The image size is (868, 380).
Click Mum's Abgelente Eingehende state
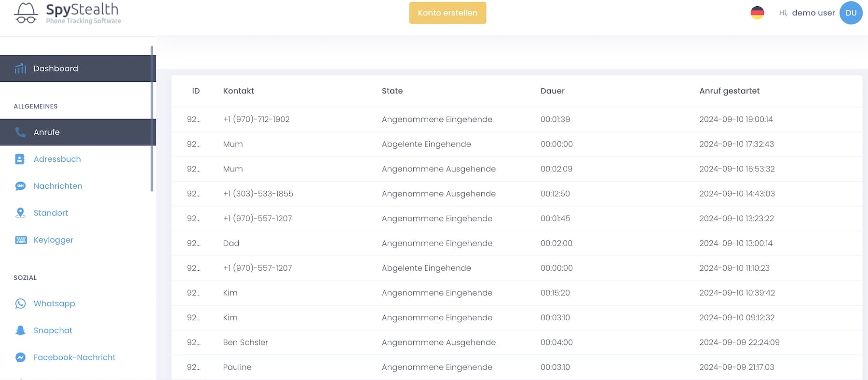coord(426,144)
